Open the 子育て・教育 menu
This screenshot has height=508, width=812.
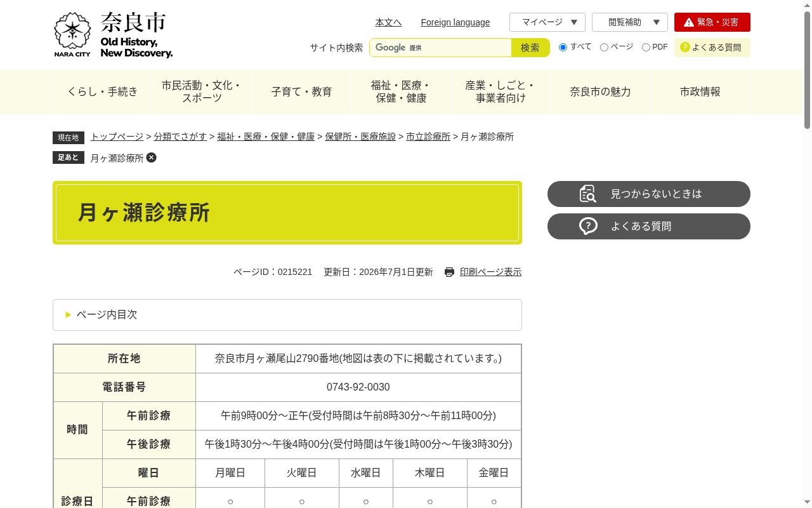click(x=301, y=92)
